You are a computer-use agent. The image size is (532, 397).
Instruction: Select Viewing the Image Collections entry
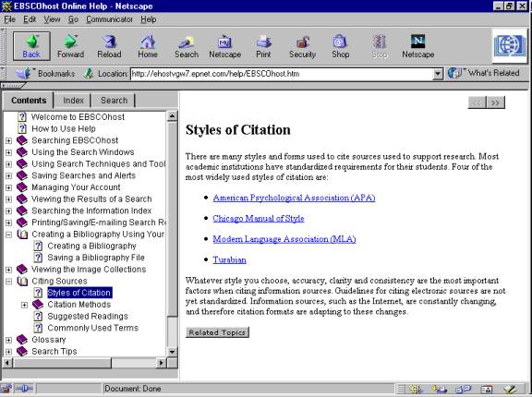click(89, 270)
